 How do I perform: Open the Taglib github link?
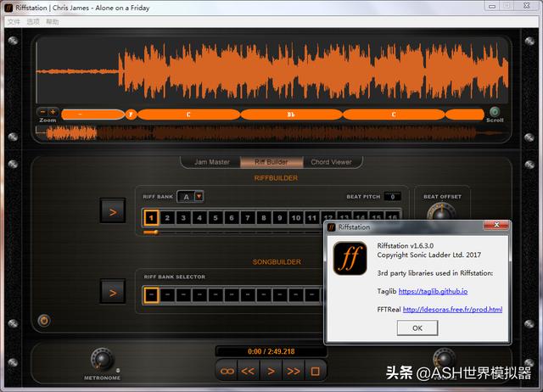coord(433,291)
